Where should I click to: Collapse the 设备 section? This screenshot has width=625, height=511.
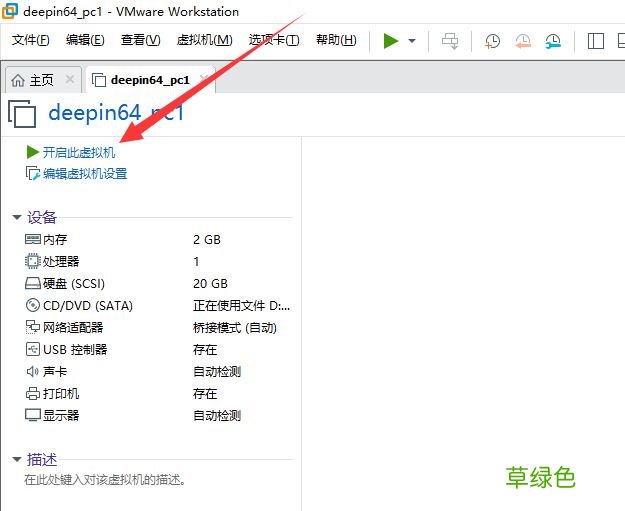pos(16,217)
